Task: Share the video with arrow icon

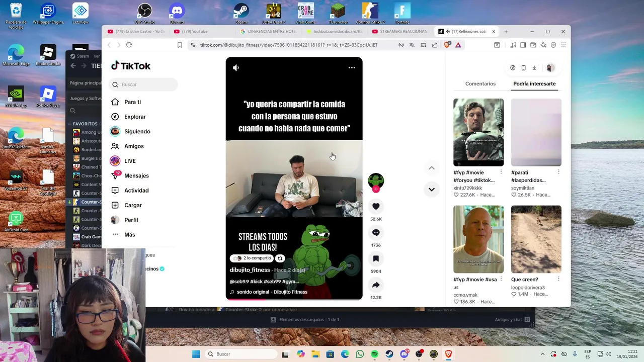Action: click(x=376, y=285)
